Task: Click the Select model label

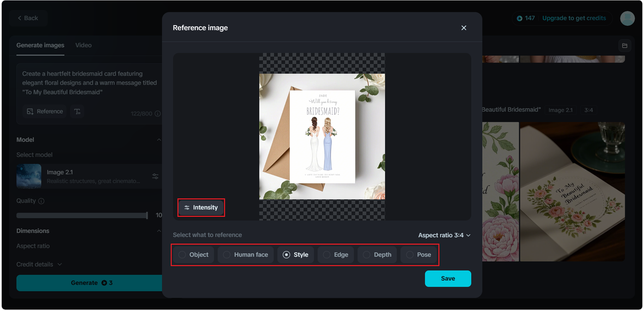Action: pos(34,155)
